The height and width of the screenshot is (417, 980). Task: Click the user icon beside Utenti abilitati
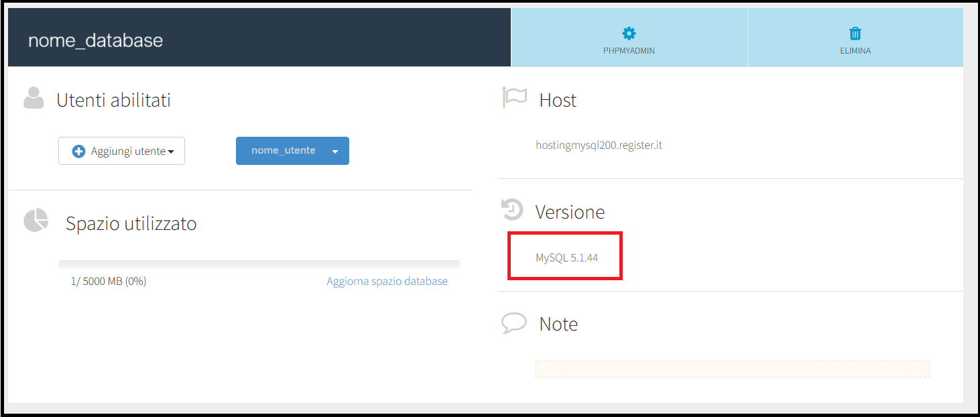(x=34, y=99)
